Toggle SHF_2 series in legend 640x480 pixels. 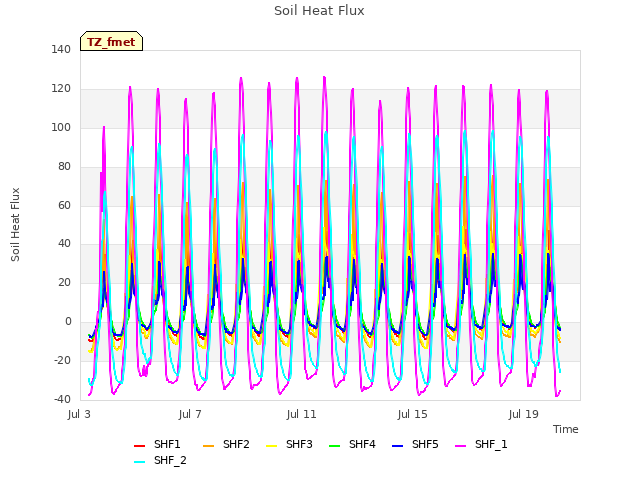click(x=160, y=461)
